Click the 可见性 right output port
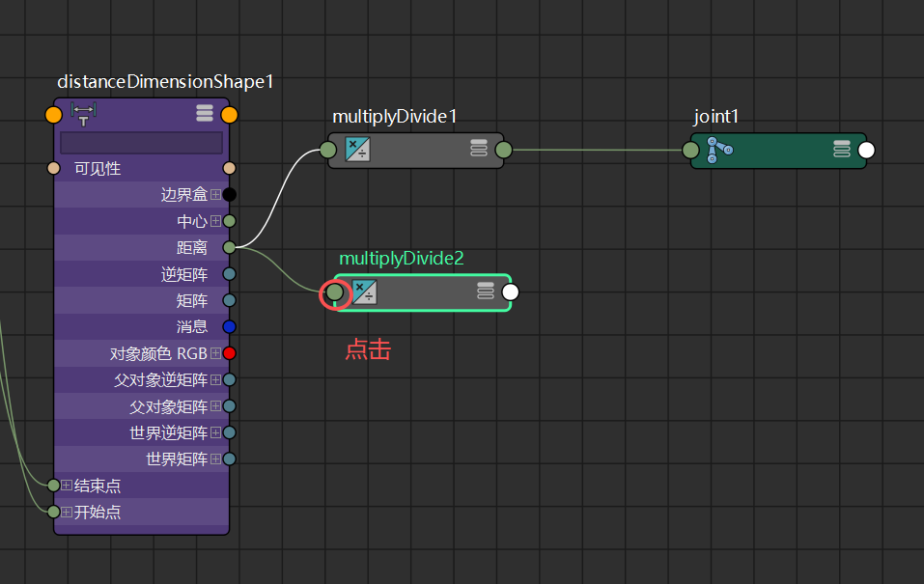 tap(229, 169)
